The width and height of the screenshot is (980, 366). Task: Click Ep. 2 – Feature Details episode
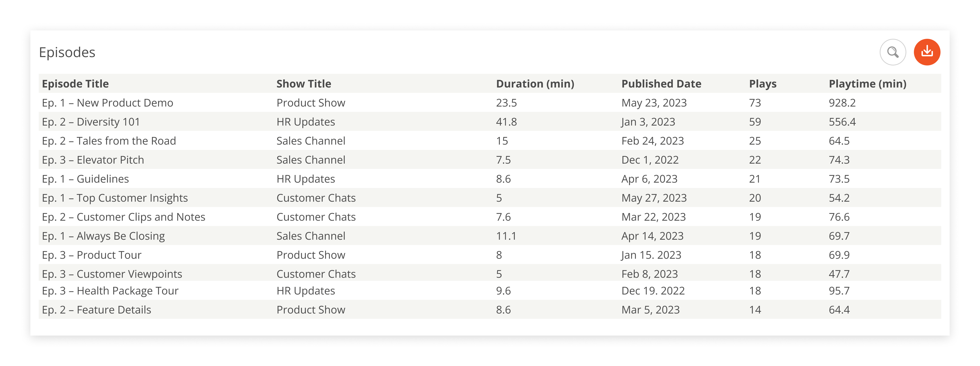97,310
